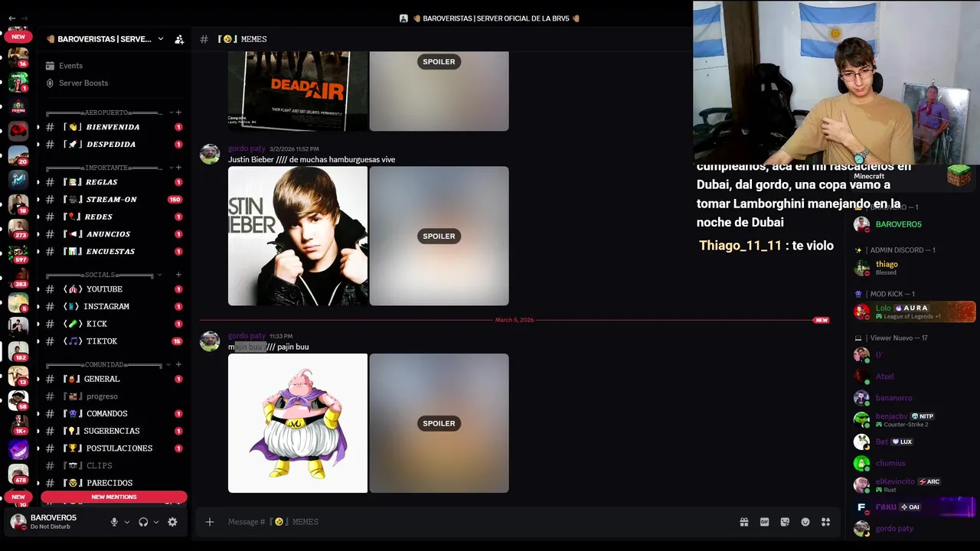The height and width of the screenshot is (551, 980).
Task: Open the PARECIDOS channel
Action: pos(114,483)
